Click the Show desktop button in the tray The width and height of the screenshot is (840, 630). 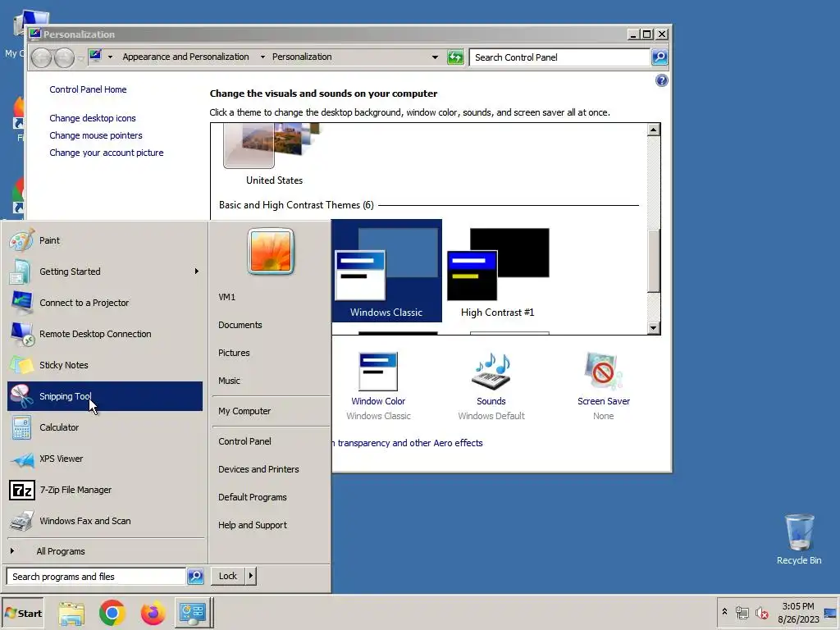(830, 613)
